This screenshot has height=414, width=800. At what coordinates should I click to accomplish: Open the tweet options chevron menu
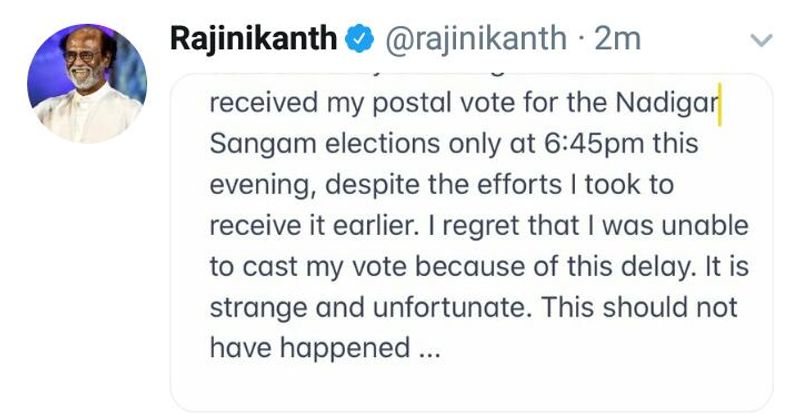point(761,41)
